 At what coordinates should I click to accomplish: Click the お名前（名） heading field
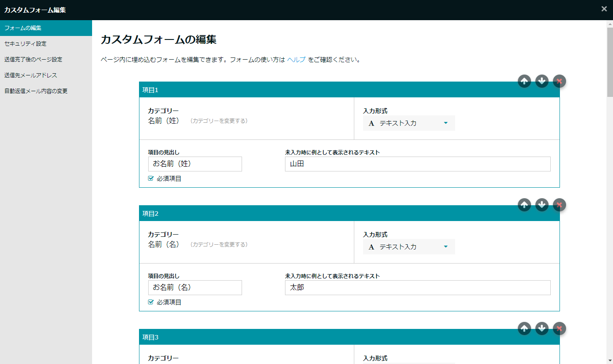coord(195,288)
